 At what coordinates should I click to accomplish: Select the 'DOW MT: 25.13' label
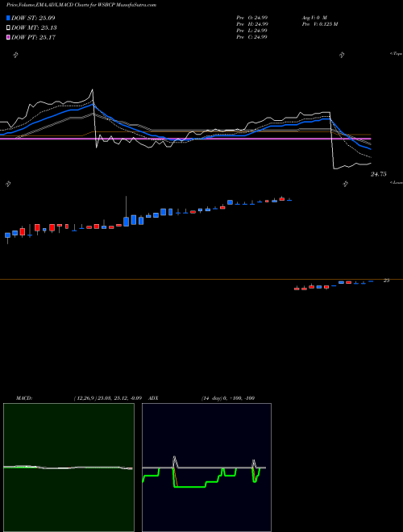(34, 28)
